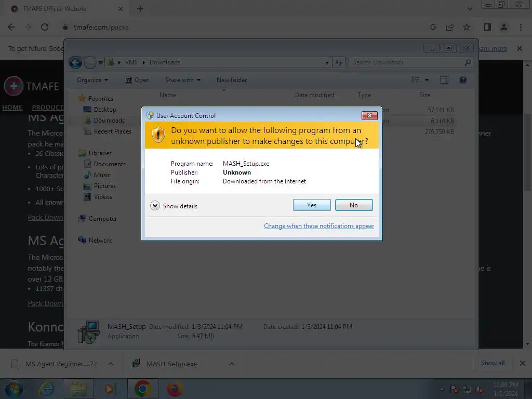532x399 pixels.
Task: Open Internet Explorer from taskbar
Action: click(x=46, y=389)
